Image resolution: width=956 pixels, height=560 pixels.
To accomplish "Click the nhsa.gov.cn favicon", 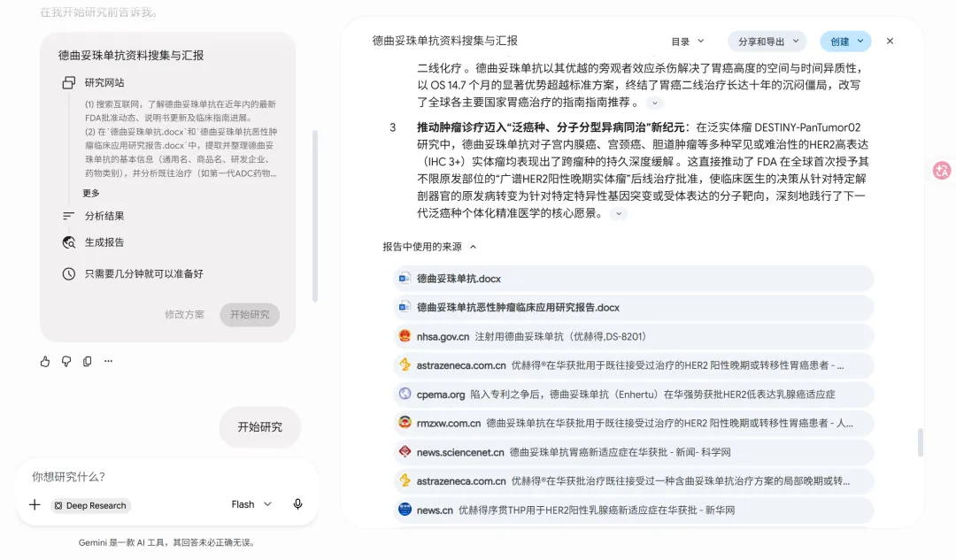I will coord(405,336).
